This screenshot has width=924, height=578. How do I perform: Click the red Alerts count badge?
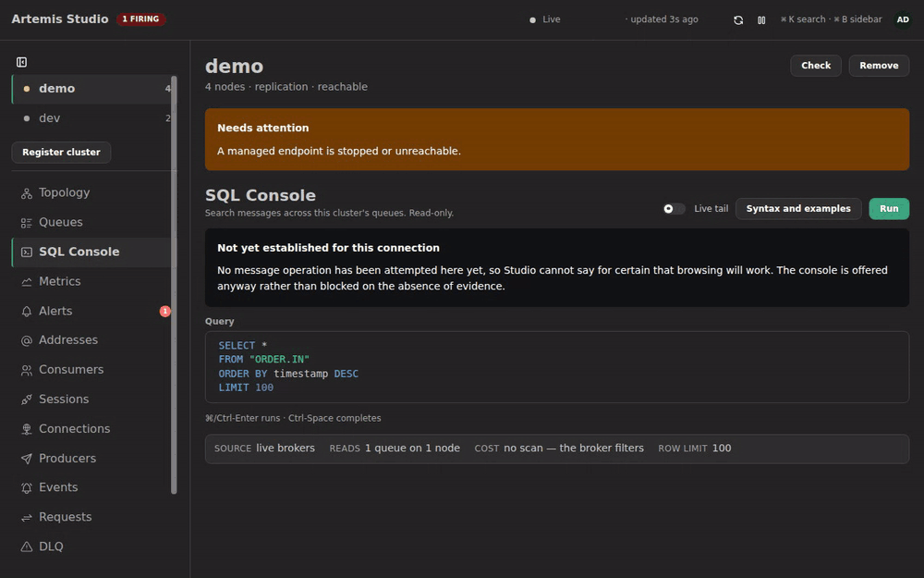tap(165, 311)
